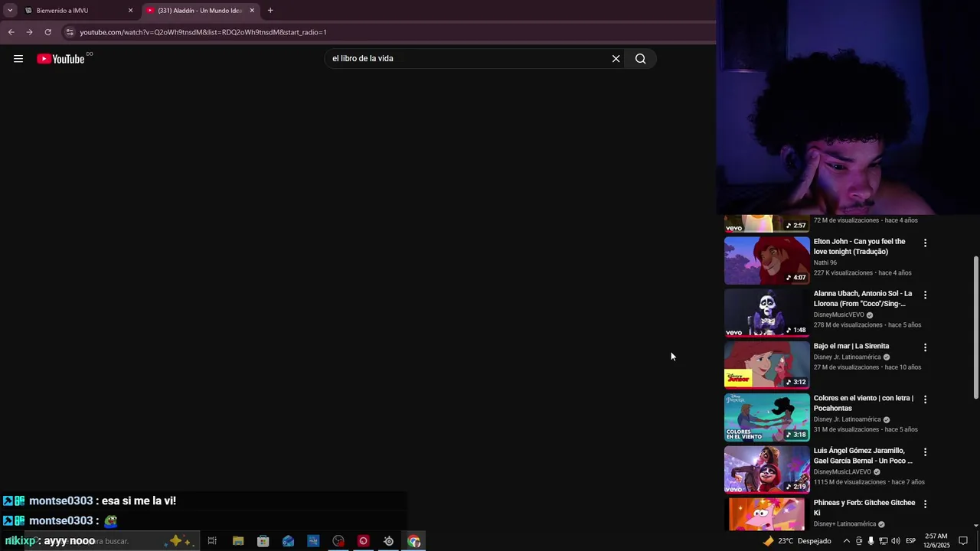Play the Bajo el mar La Sirenita thumbnail
The height and width of the screenshot is (551, 980).
click(x=766, y=365)
